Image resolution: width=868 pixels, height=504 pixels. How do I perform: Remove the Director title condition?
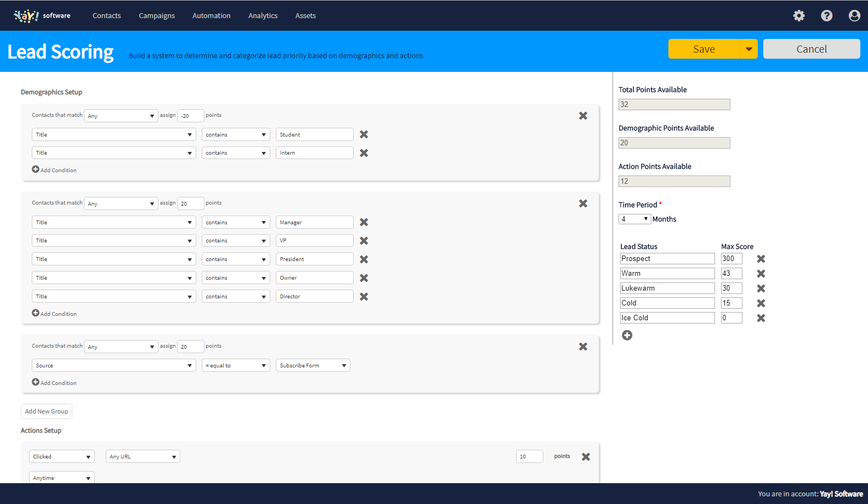pyautogui.click(x=364, y=297)
